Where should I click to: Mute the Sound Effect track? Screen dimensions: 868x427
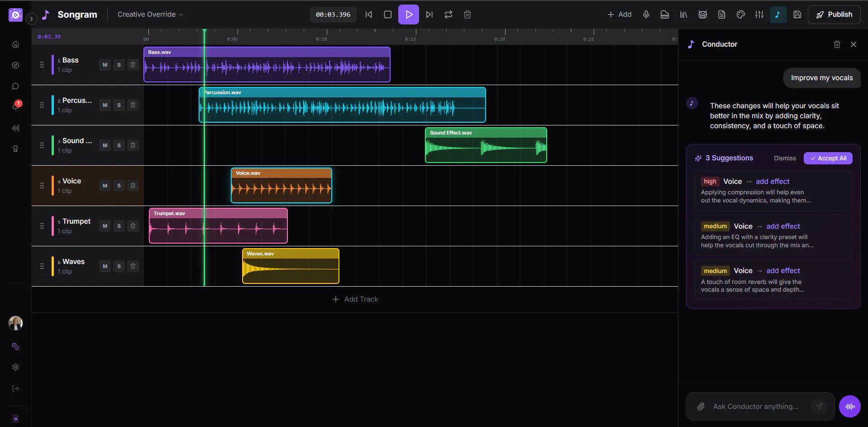point(105,145)
